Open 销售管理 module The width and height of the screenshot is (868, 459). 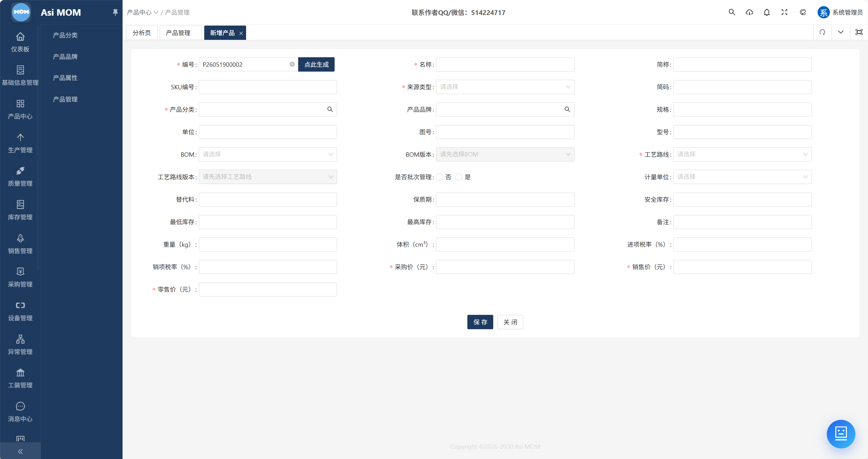click(x=20, y=244)
